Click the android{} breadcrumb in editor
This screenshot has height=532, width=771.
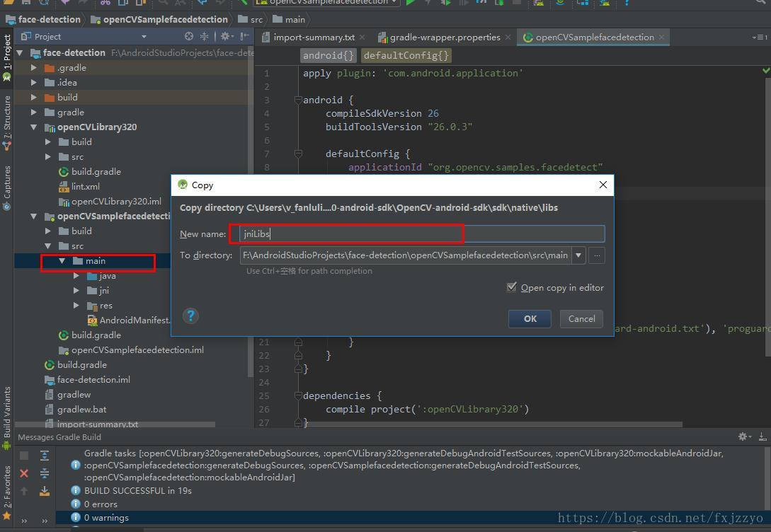[x=329, y=55]
